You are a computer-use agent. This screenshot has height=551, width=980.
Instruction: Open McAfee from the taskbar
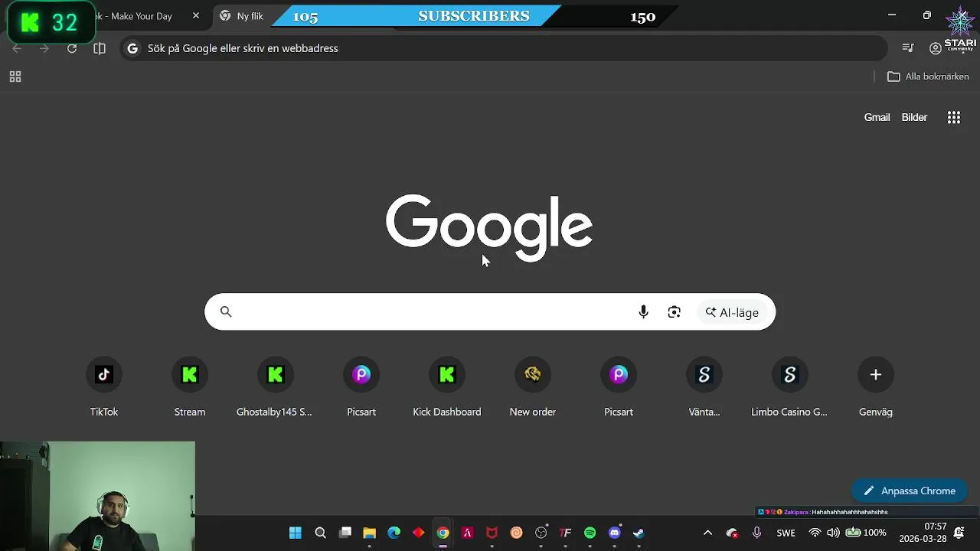pyautogui.click(x=492, y=533)
